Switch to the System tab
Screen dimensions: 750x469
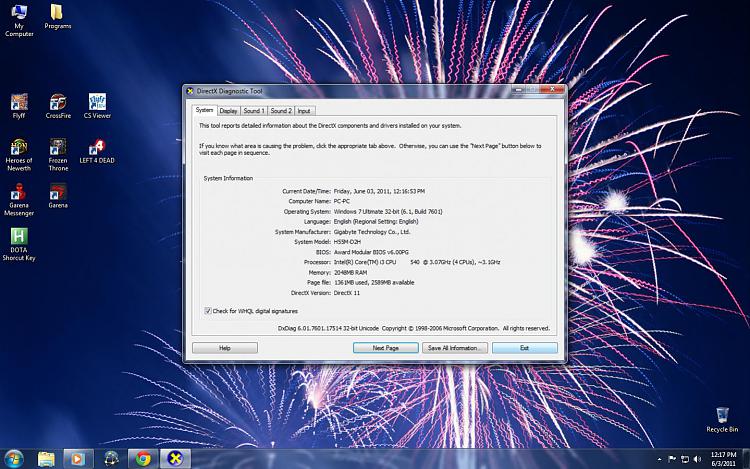pyautogui.click(x=204, y=110)
